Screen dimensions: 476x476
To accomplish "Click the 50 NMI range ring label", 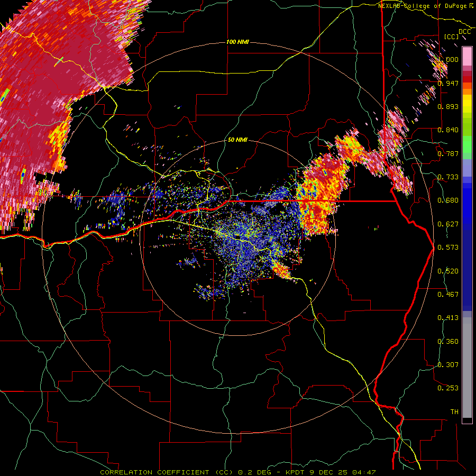I will 237,140.
